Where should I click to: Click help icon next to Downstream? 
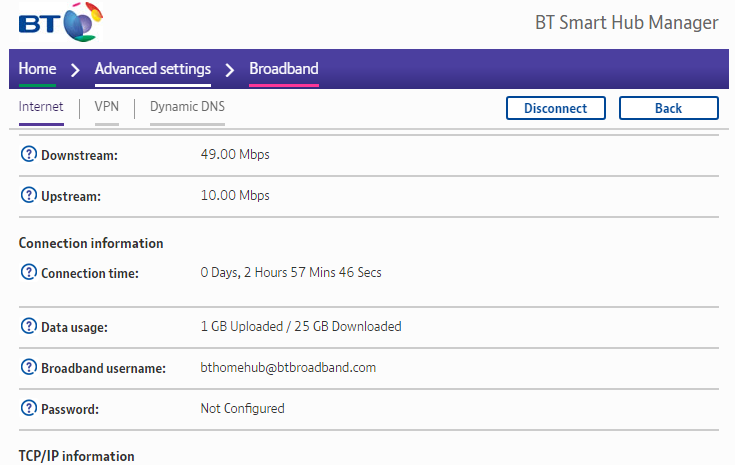pos(28,155)
